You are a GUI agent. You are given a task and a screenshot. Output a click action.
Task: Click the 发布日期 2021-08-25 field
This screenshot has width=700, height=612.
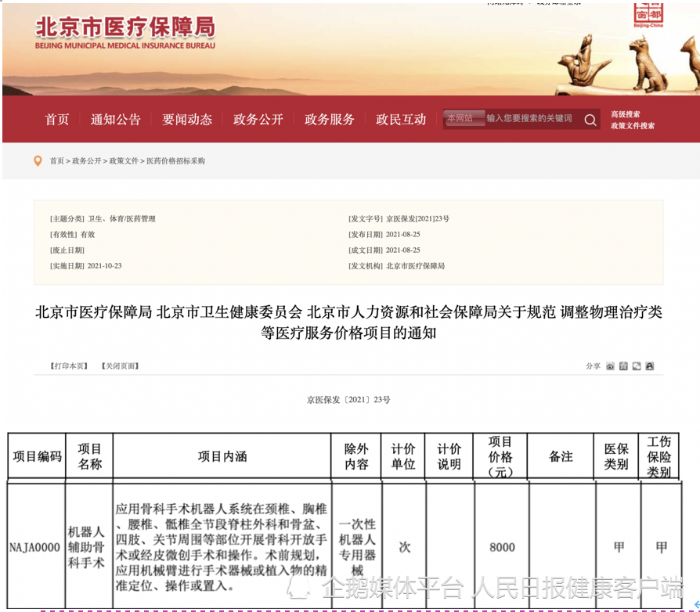(x=384, y=235)
